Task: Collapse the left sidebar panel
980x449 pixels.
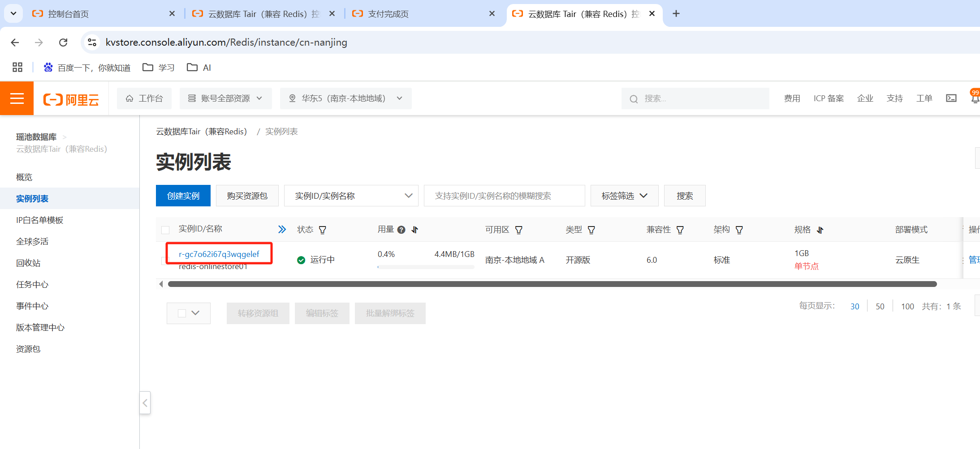Action: pos(145,403)
